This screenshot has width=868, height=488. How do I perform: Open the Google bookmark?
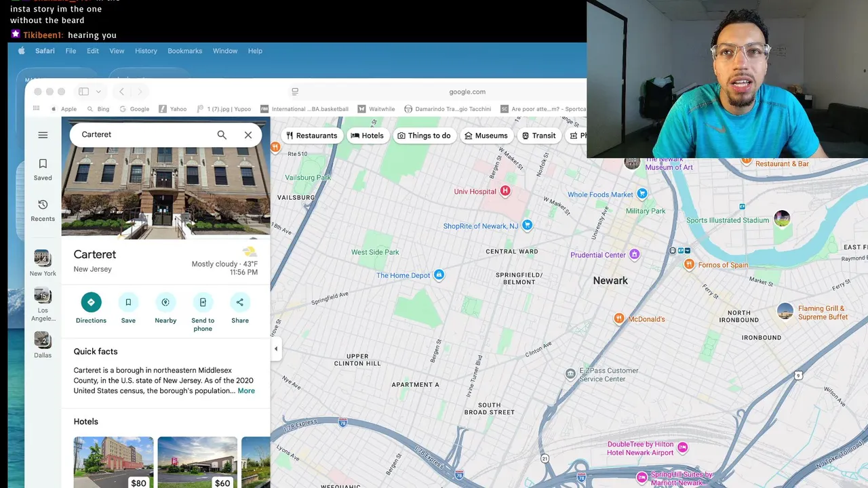click(x=134, y=108)
